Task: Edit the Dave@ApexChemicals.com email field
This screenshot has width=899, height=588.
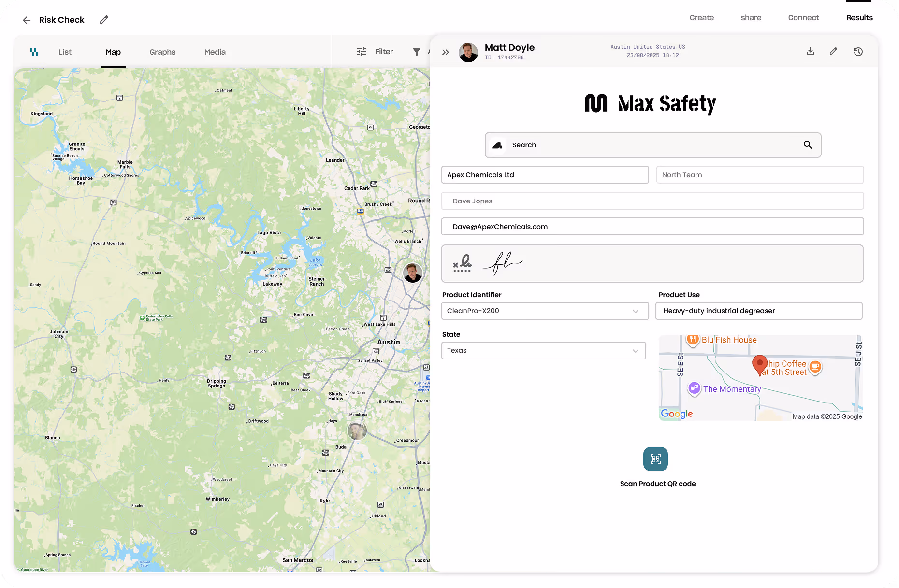Action: [652, 227]
